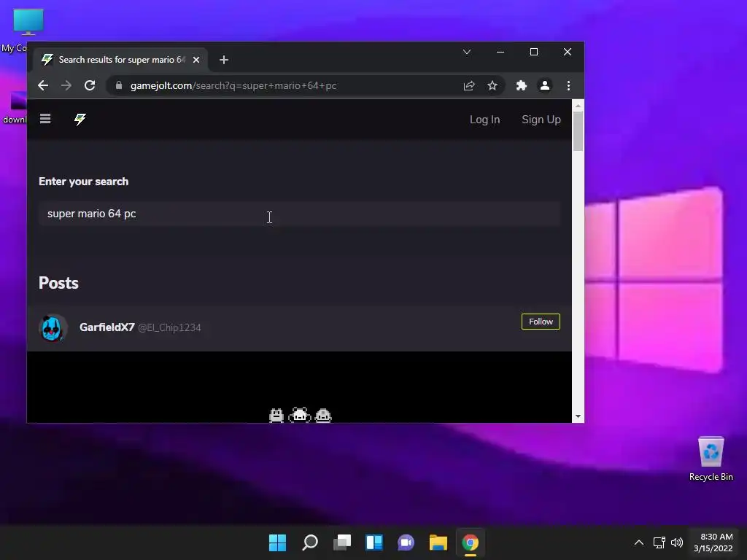
Task: Reload the current page
Action: tap(90, 85)
